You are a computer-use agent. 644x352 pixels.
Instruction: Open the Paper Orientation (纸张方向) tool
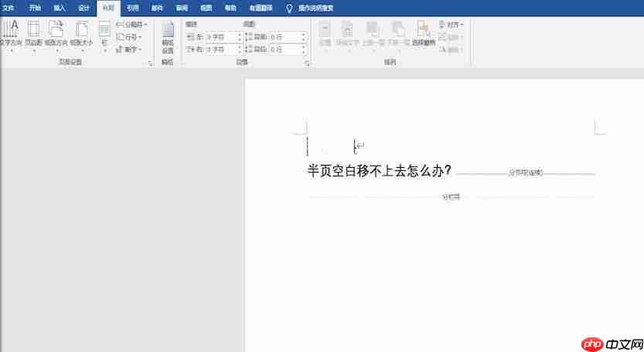[56, 35]
